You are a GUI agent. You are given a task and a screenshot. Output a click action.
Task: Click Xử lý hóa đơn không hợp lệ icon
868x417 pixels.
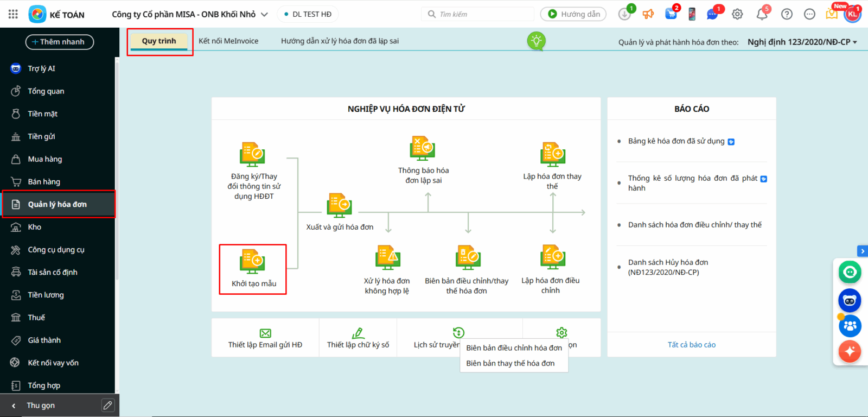387,257
